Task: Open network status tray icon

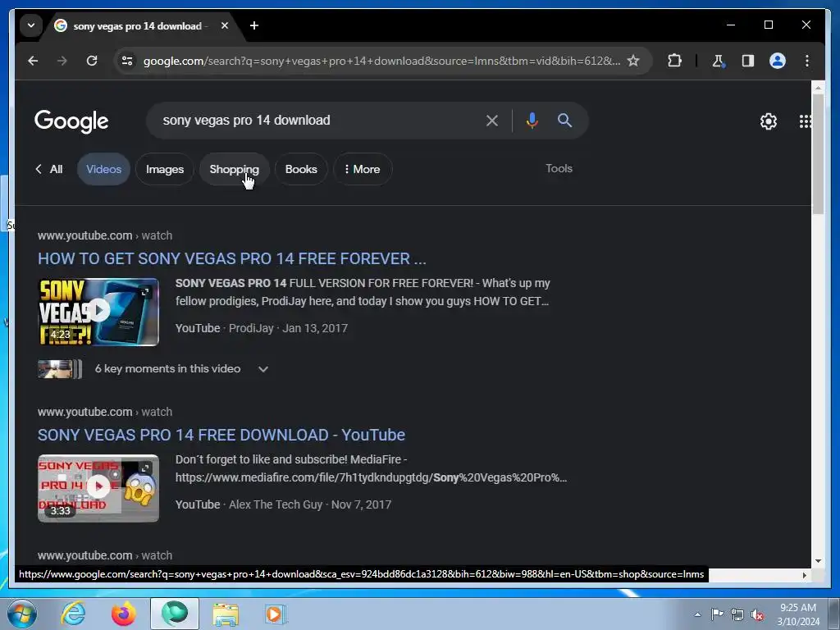Action: click(737, 614)
